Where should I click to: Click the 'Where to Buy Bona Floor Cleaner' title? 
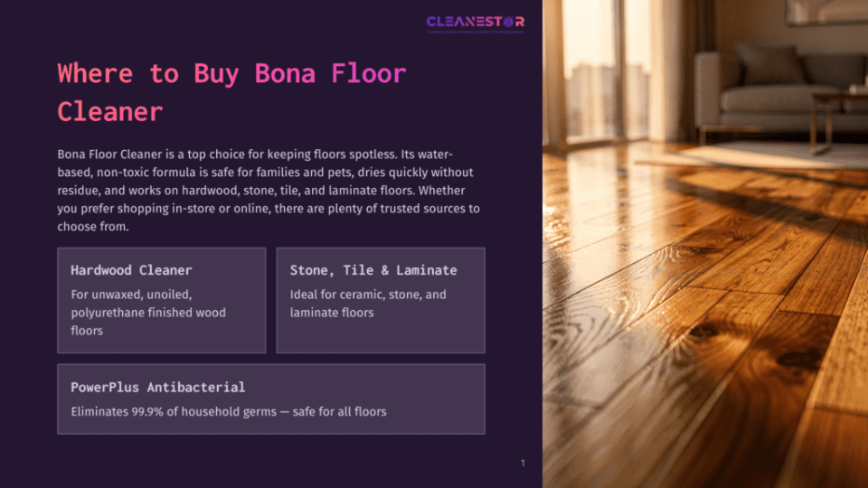[232, 92]
